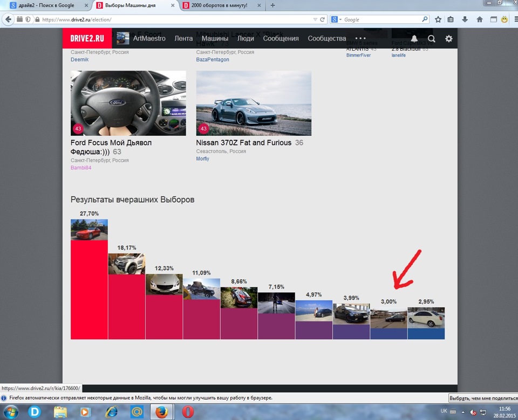Open Nissan 370Z Fat and Furious link
Image resolution: width=518 pixels, height=420 pixels.
[244, 143]
